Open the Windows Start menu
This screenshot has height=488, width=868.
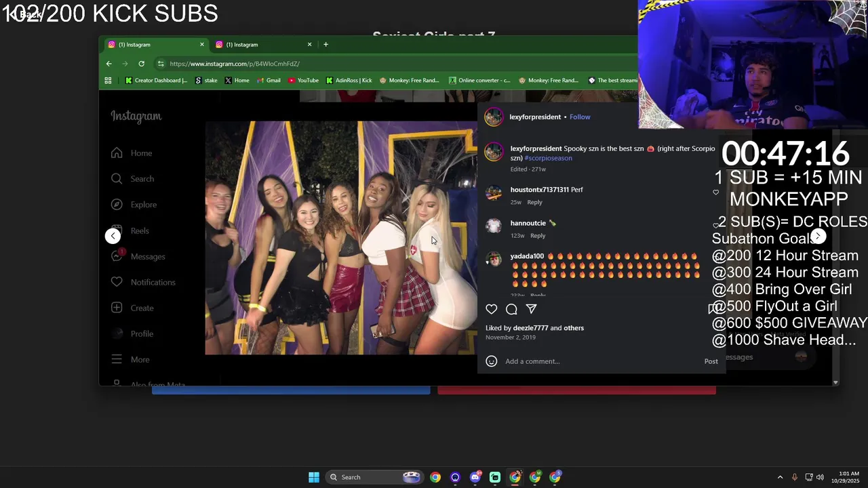pyautogui.click(x=313, y=477)
